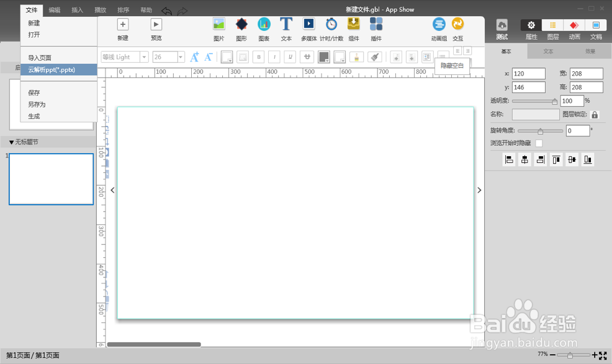Select 云解析ppt(*.pptx) menu entry
The height and width of the screenshot is (364, 612).
click(58, 70)
